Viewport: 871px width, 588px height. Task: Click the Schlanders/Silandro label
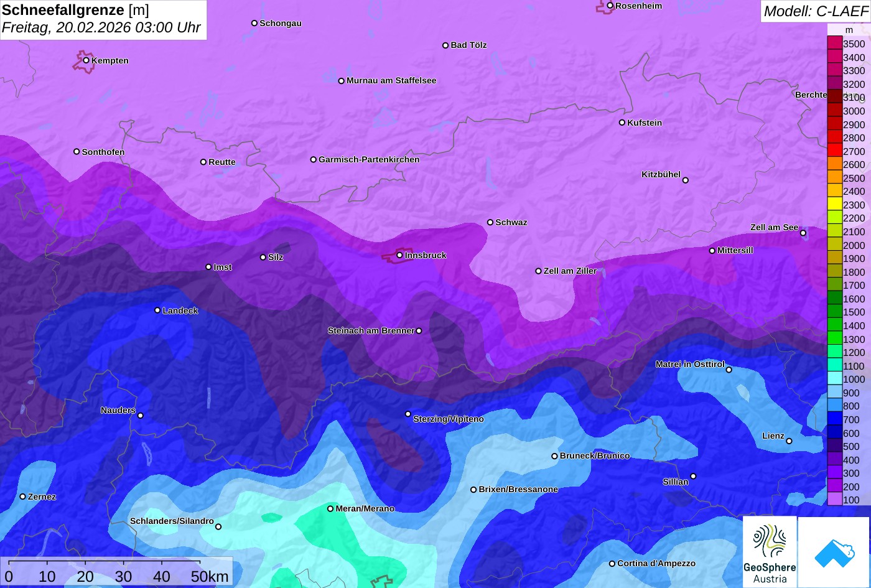point(172,521)
